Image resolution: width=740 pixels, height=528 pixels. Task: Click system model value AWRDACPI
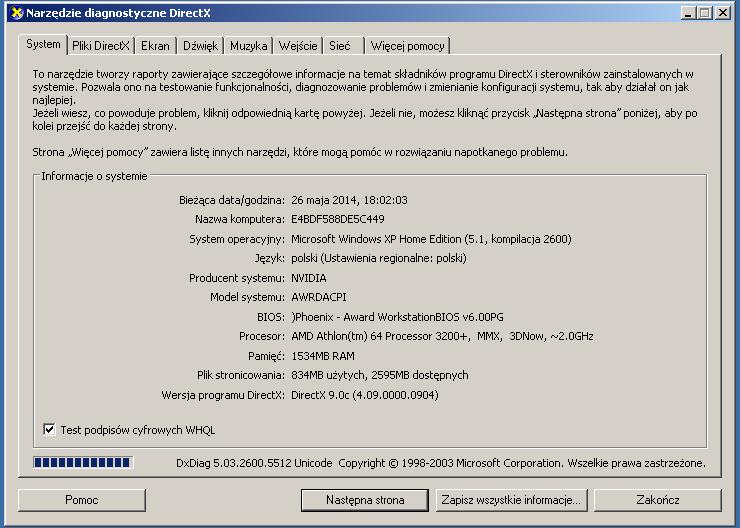(x=319, y=297)
